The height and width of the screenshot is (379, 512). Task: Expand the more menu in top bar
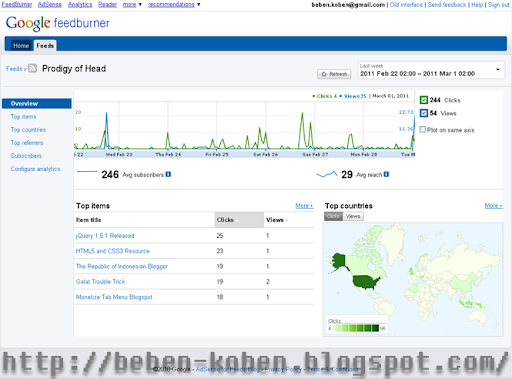[x=132, y=5]
